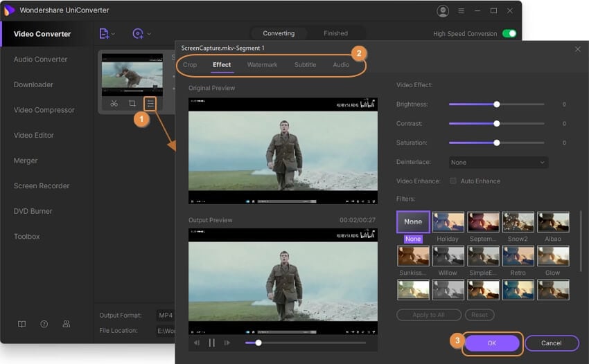Select the Holiday filter thumbnail
589x364 pixels.
(448, 221)
